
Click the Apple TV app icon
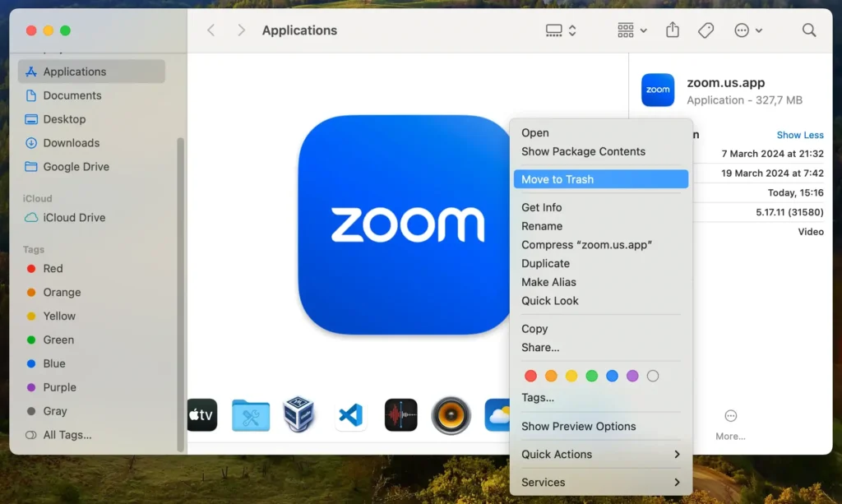(202, 415)
